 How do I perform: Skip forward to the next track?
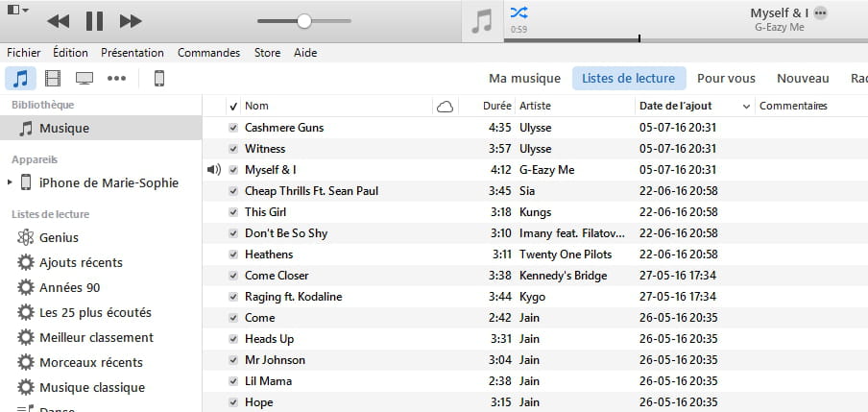tap(131, 21)
